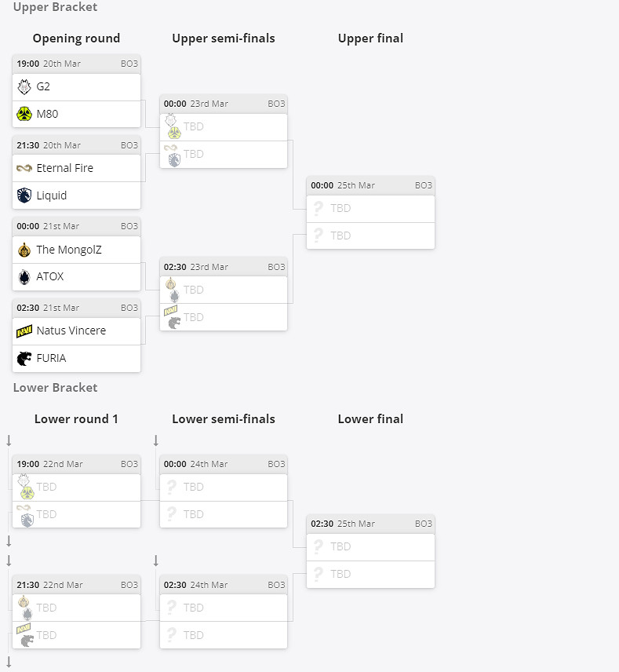619x672 pixels.
Task: Open The MongolZ team link
Action: 69,250
